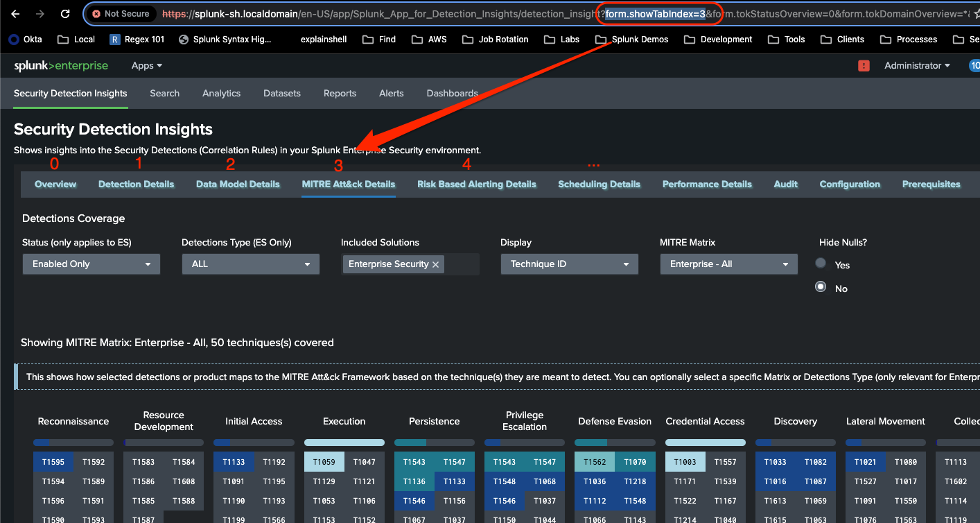
Task: Click the T1021 Lateral Movement technique cell
Action: click(x=866, y=462)
